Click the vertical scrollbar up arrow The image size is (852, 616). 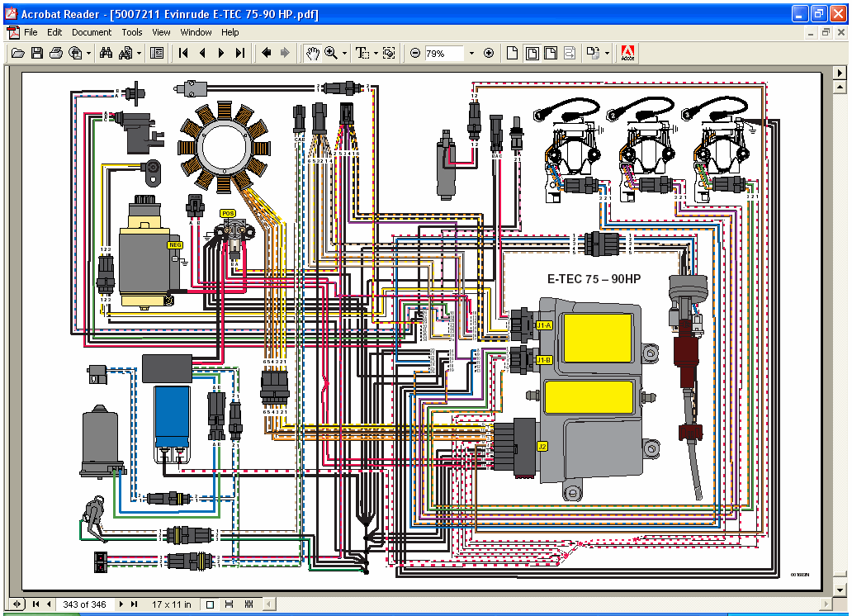point(840,88)
